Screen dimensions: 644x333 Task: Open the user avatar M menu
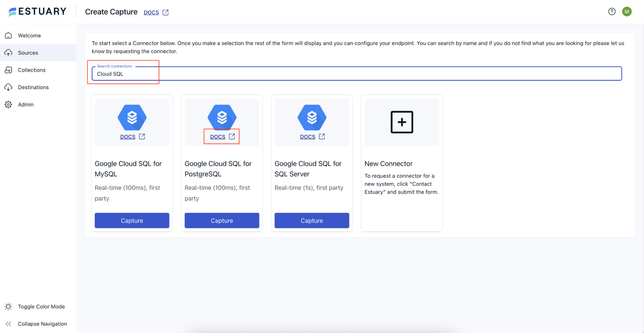(x=627, y=12)
